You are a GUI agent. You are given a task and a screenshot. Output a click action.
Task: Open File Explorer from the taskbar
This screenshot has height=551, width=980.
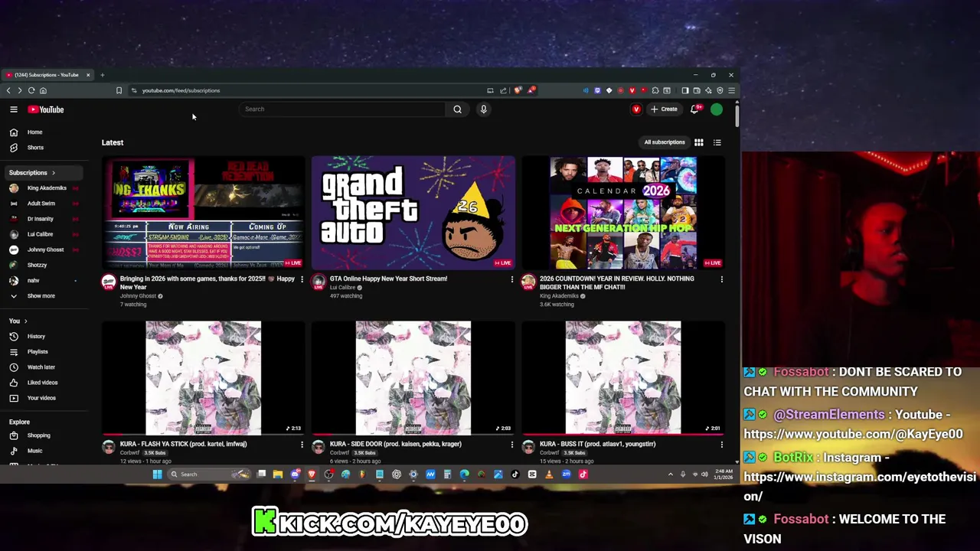tap(278, 474)
